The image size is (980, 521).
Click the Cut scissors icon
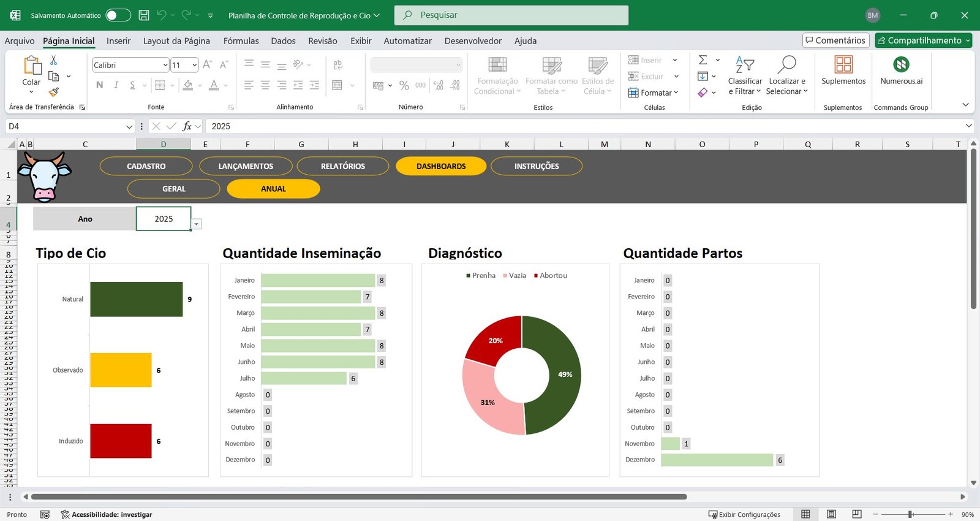(54, 60)
